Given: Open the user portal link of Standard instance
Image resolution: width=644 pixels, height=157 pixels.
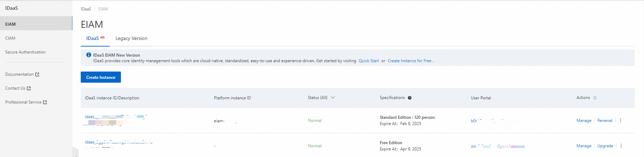Looking at the screenshot, I should click(488, 121).
